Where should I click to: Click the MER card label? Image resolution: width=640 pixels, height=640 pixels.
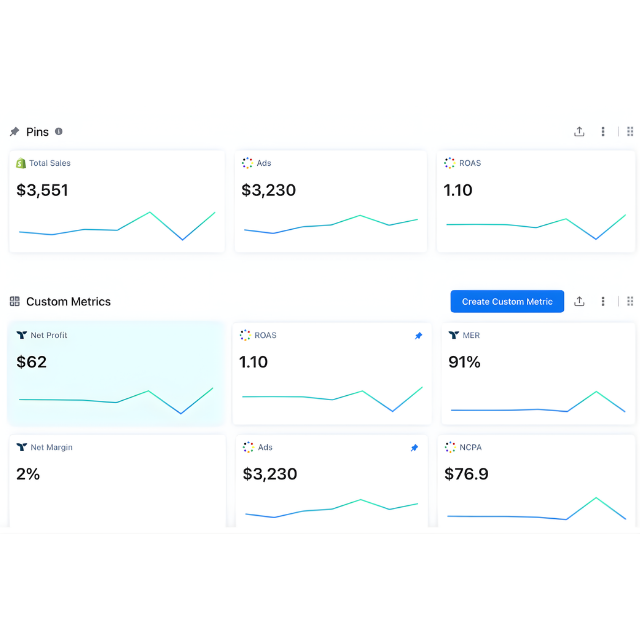click(x=471, y=335)
